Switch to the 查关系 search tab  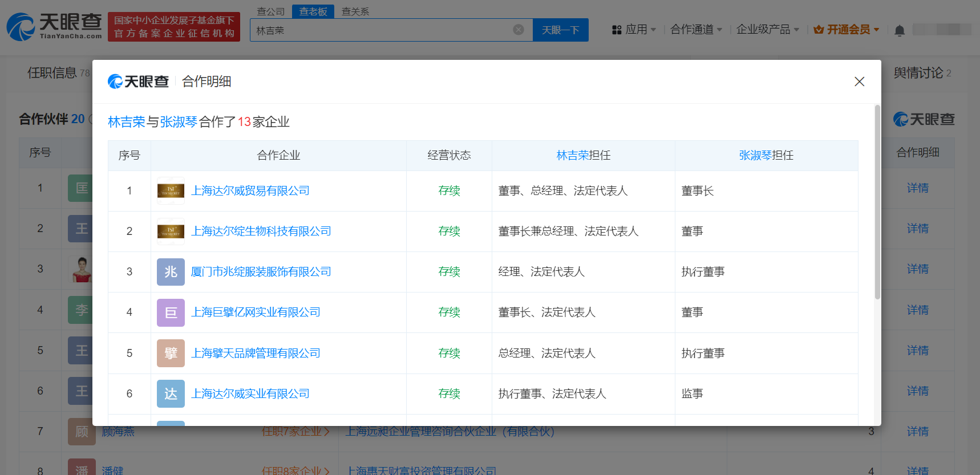tap(355, 11)
